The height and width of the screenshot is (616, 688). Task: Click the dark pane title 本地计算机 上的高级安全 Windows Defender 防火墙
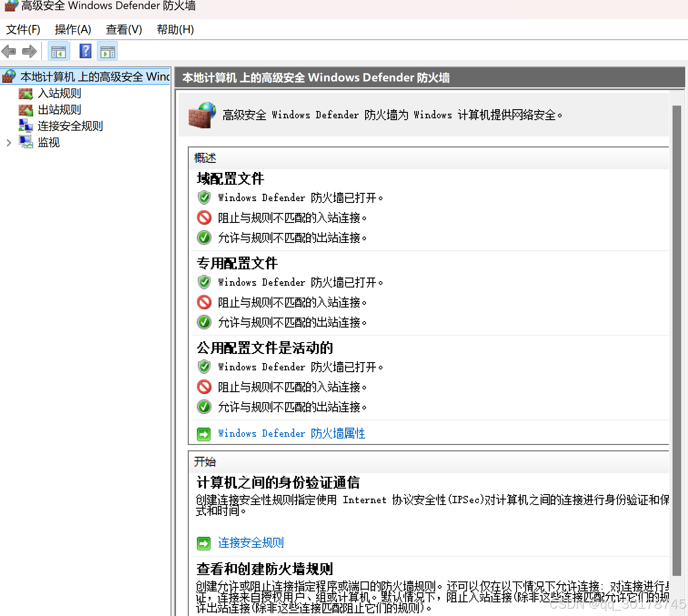[x=316, y=78]
